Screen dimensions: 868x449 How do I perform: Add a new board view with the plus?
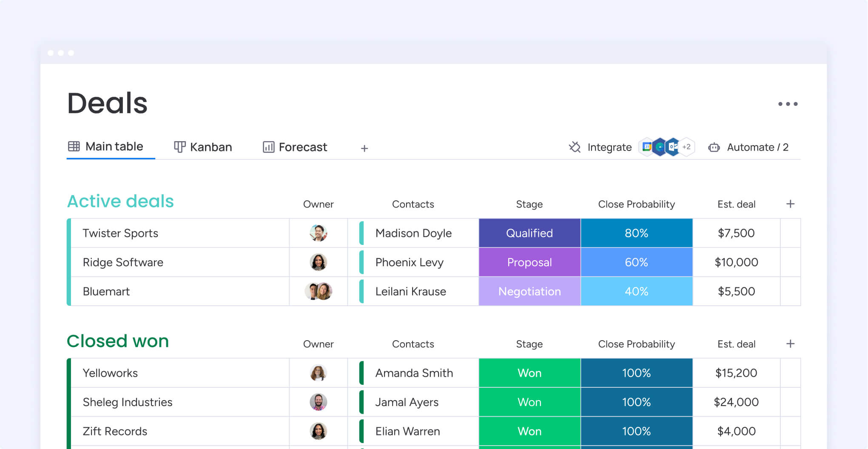click(364, 148)
